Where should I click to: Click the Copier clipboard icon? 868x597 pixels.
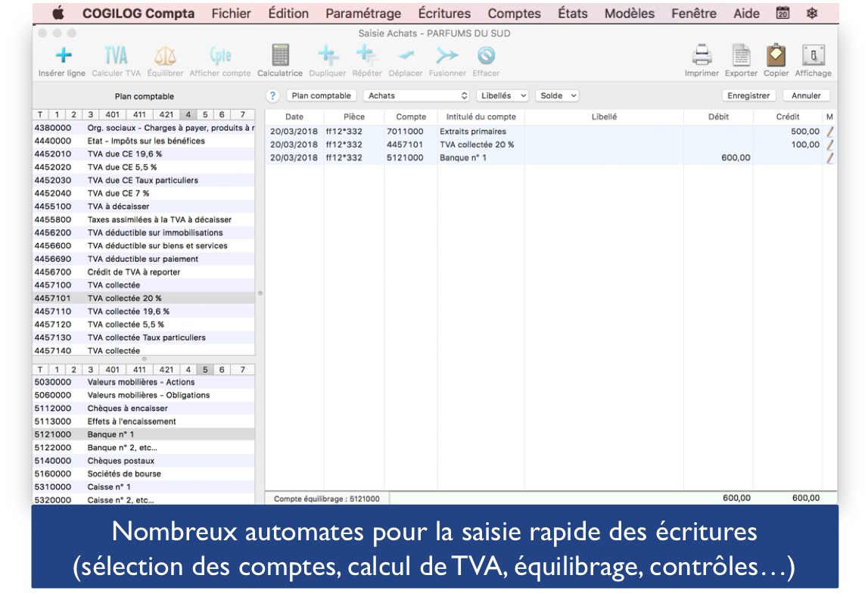tap(776, 54)
